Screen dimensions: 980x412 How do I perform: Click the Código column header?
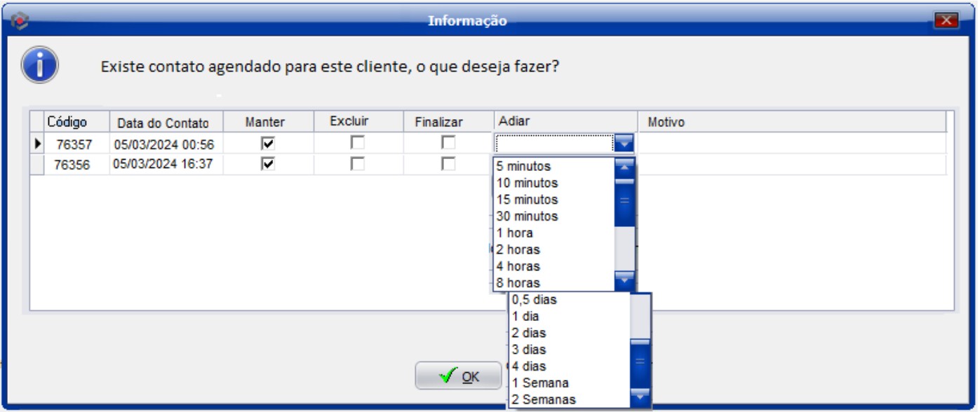tap(66, 121)
